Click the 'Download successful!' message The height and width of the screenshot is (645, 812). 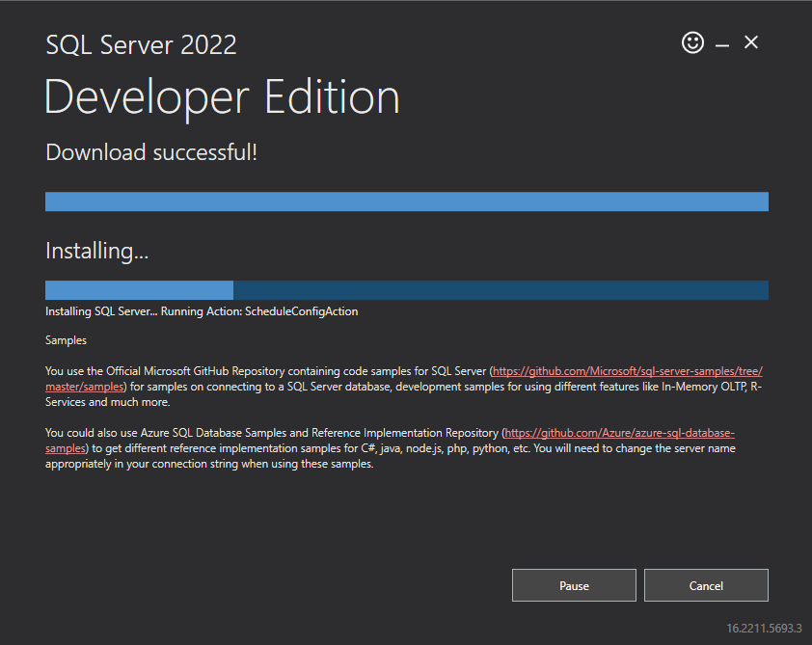(x=151, y=152)
